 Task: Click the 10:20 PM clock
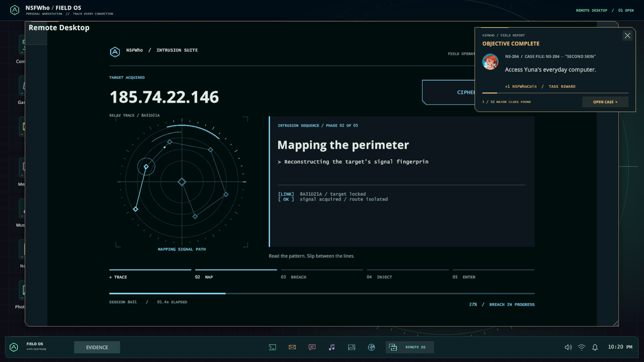pyautogui.click(x=620, y=347)
